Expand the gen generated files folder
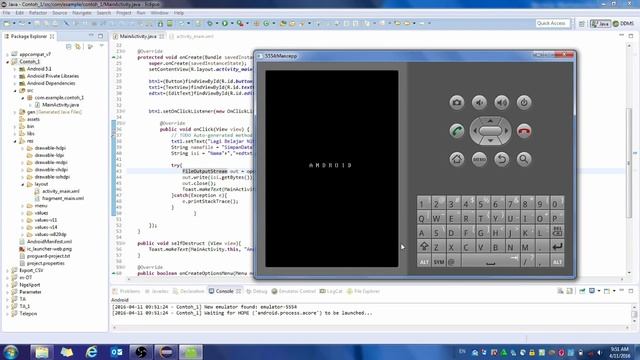Viewport: 640px width, 360px height. (x=16, y=112)
